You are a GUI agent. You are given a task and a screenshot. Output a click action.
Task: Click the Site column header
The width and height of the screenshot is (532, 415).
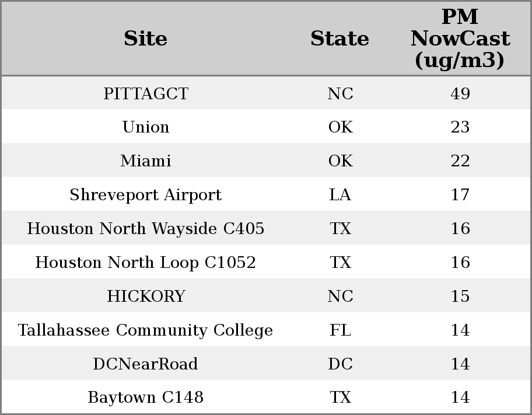(145, 39)
